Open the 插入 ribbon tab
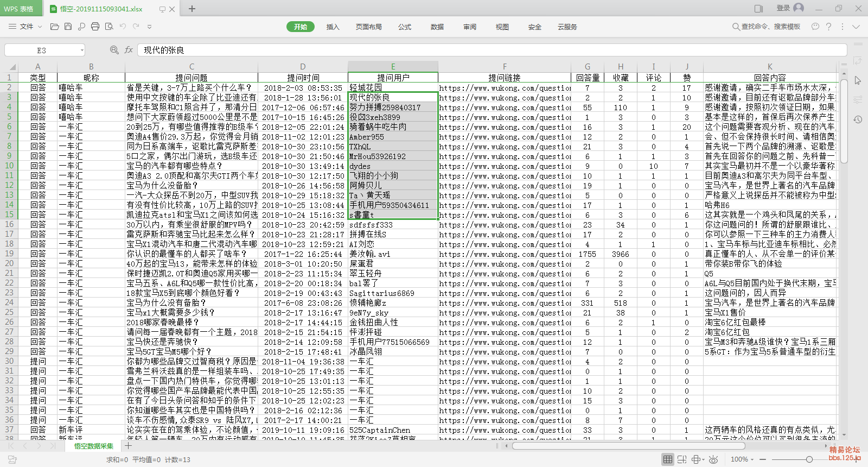Viewport: 868px width, 467px height. click(x=333, y=27)
